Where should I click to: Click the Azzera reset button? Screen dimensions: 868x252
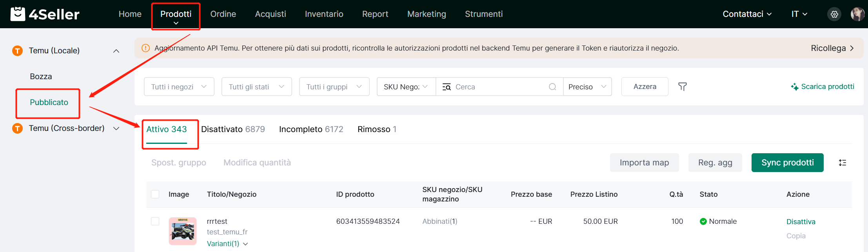645,87
